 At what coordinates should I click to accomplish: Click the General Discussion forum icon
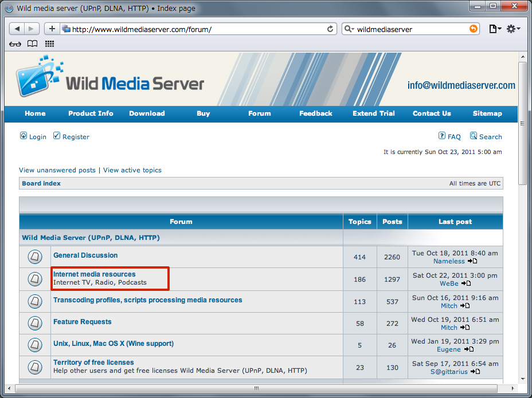[x=35, y=257]
